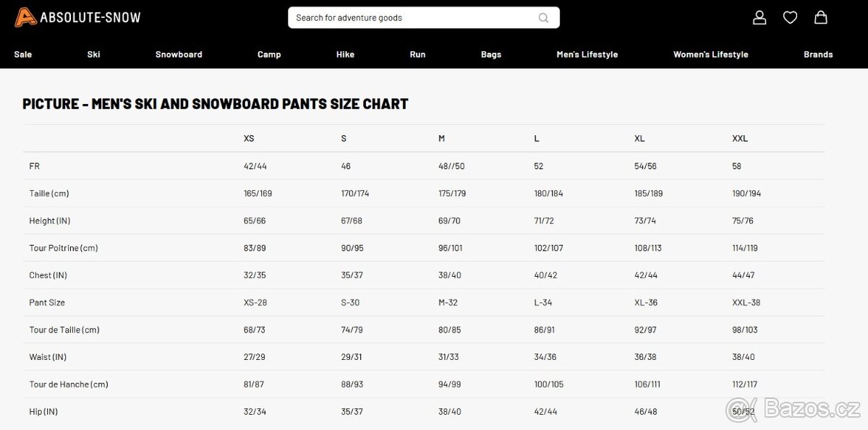Click the Pant Size row label

pos(47,303)
